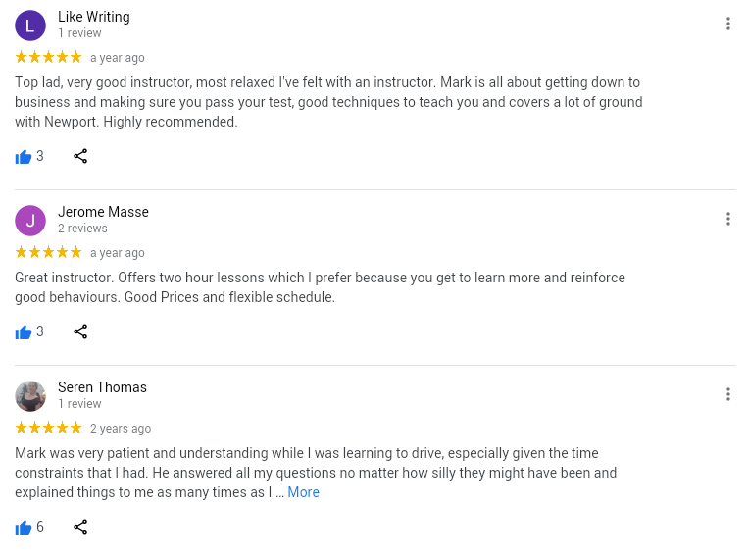Open three-dot menu on Seren Thomas's review

click(x=727, y=394)
